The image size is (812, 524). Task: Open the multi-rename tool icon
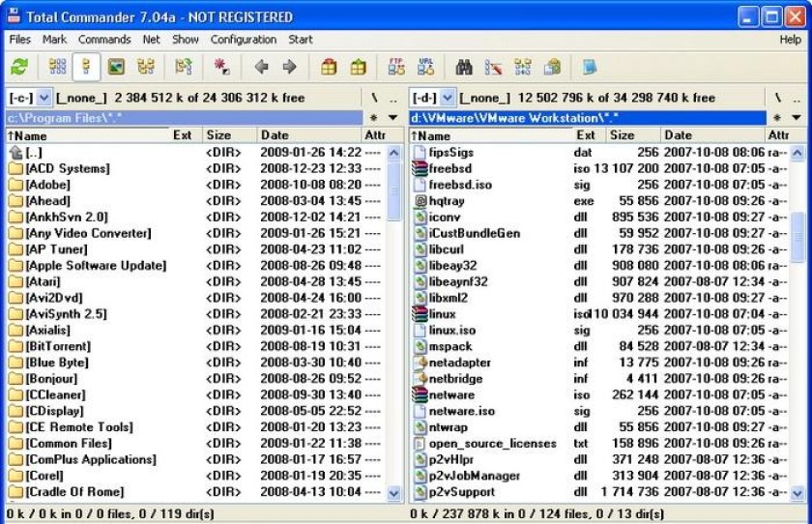pyautogui.click(x=493, y=67)
